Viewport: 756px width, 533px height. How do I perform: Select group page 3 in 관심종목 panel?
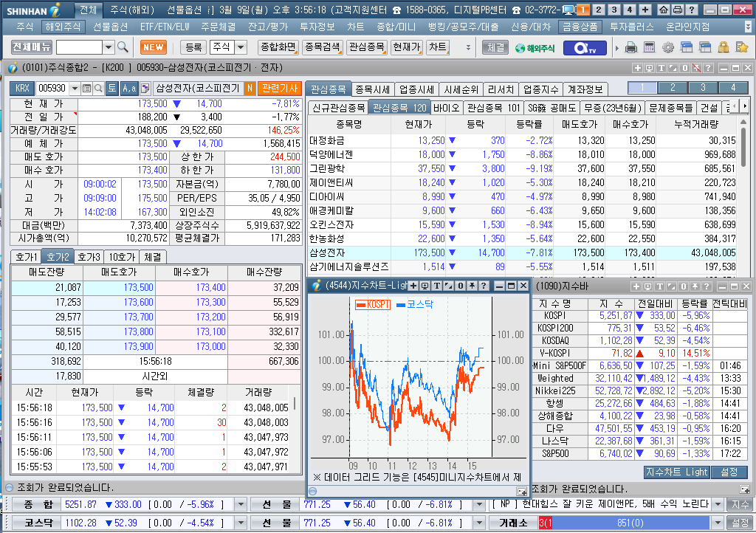[703, 88]
